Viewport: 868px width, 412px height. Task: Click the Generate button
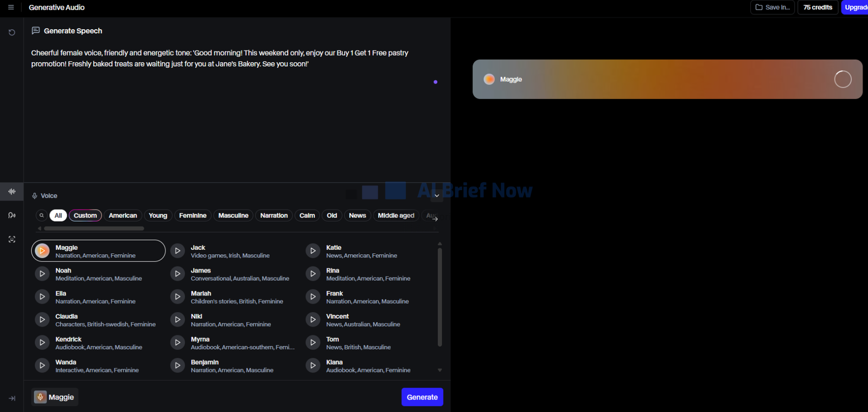[422, 397]
